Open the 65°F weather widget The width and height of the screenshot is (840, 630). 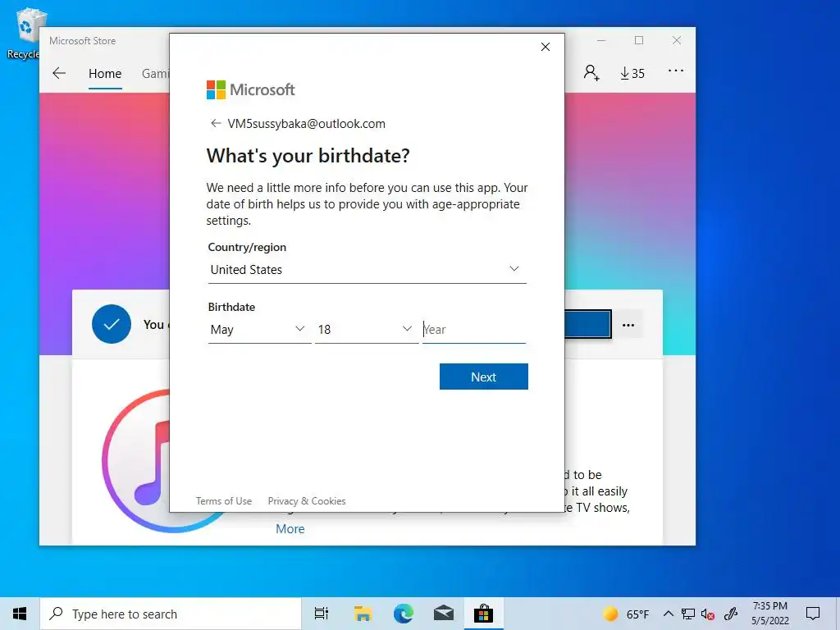click(625, 614)
